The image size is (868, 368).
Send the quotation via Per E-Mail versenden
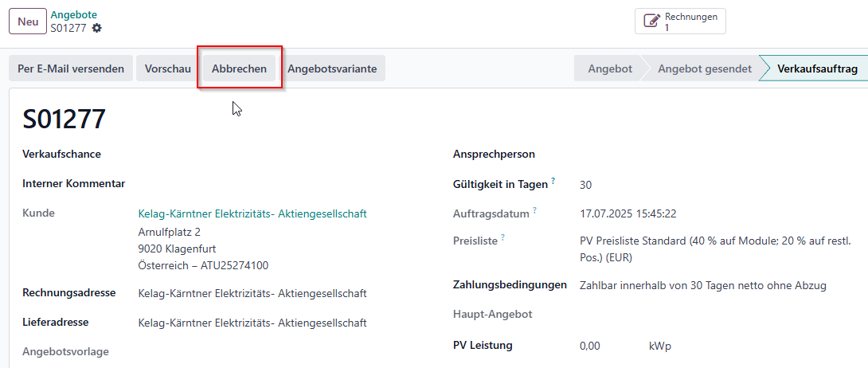coord(71,69)
